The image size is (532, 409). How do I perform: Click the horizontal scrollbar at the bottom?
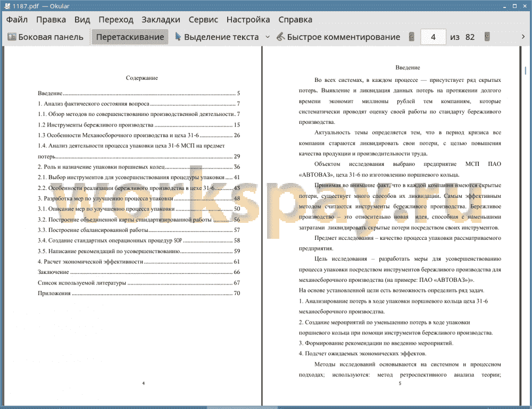point(242,407)
